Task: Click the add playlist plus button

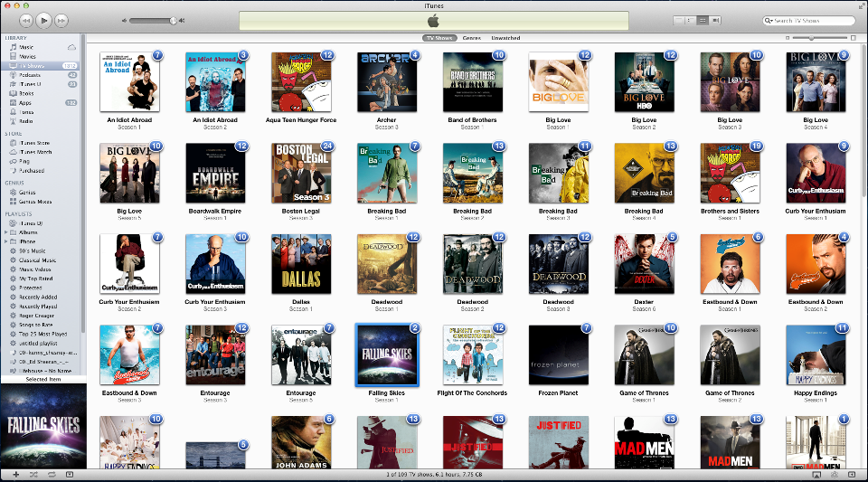Action: (x=16, y=475)
